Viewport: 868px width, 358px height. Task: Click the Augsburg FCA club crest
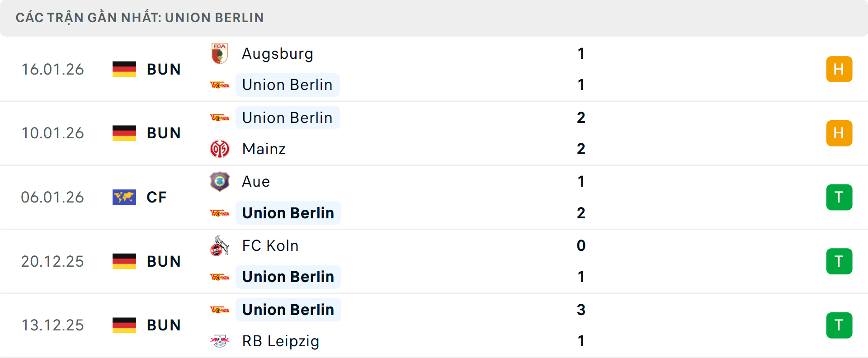click(220, 53)
